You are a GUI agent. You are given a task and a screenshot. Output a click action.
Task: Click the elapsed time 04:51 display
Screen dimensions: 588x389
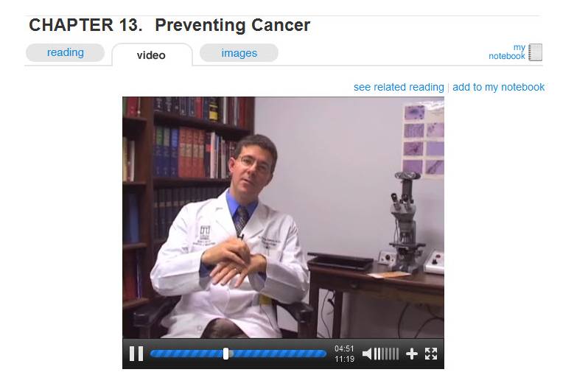[344, 348]
